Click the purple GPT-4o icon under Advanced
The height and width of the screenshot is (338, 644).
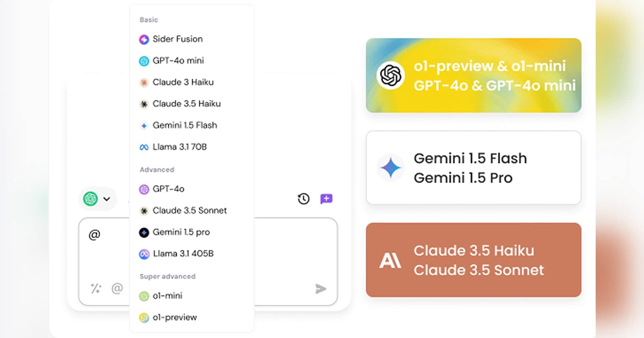[x=144, y=189]
